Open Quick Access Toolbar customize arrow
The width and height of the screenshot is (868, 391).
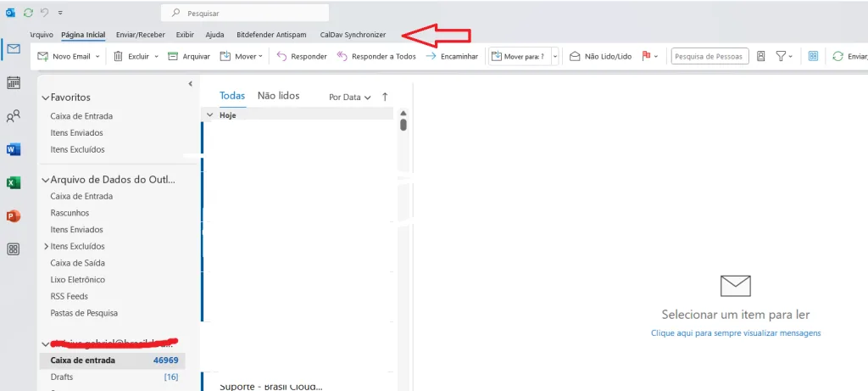click(x=60, y=12)
